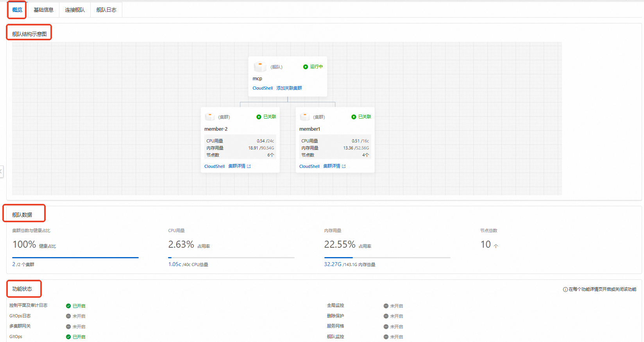Image resolution: width=644 pixels, height=342 pixels.
Task: Click member1 CPU value 0.51 /16c
Action: (x=360, y=141)
